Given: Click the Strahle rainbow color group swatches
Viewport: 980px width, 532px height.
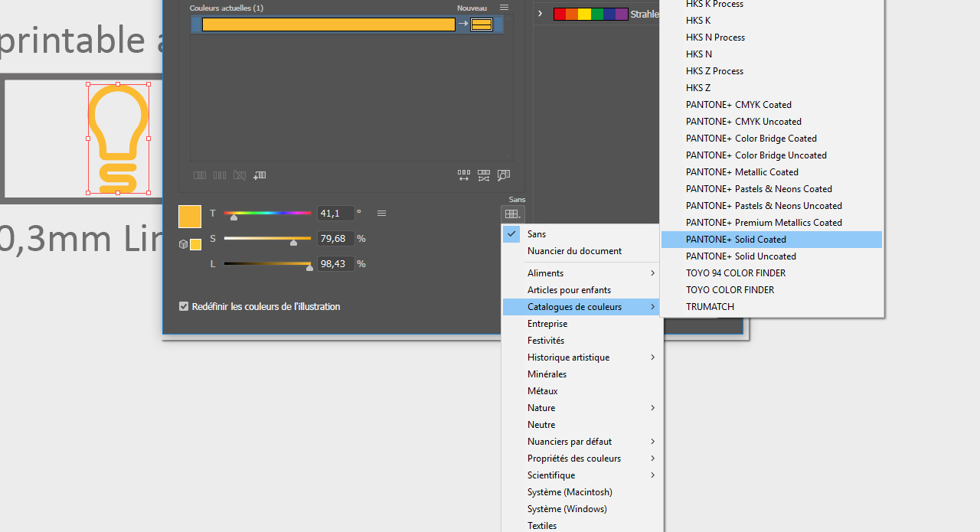Looking at the screenshot, I should click(x=590, y=14).
